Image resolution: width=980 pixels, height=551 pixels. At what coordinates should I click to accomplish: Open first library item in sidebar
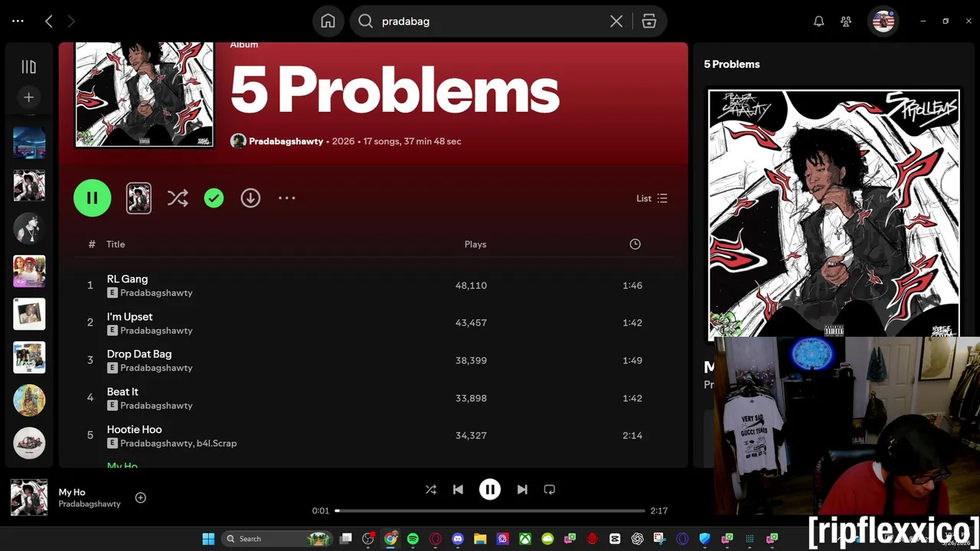[29, 142]
